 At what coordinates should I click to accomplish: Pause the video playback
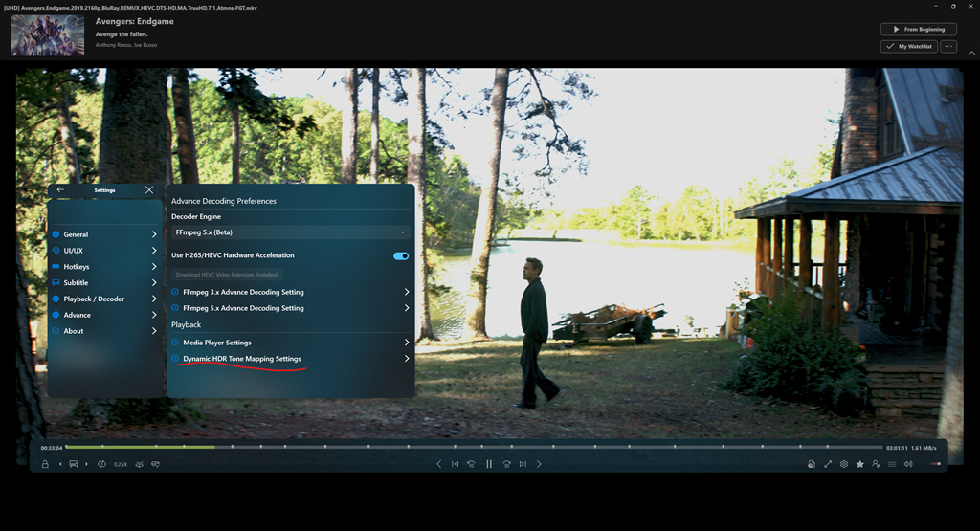[x=489, y=464]
